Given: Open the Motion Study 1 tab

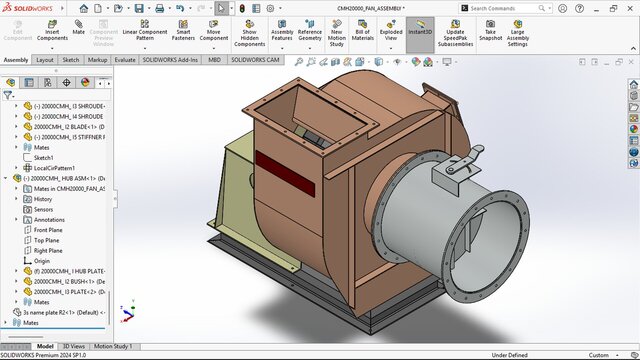Looking at the screenshot, I should click(113, 347).
